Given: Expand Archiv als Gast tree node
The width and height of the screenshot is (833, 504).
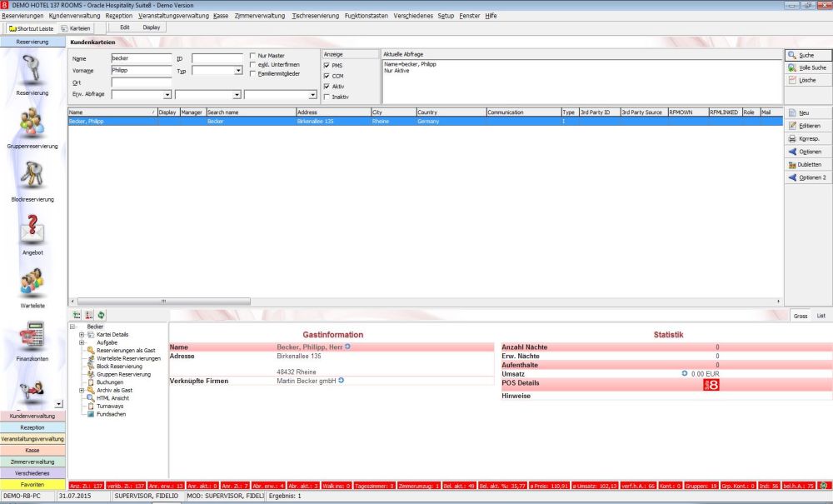Looking at the screenshot, I should 82,391.
